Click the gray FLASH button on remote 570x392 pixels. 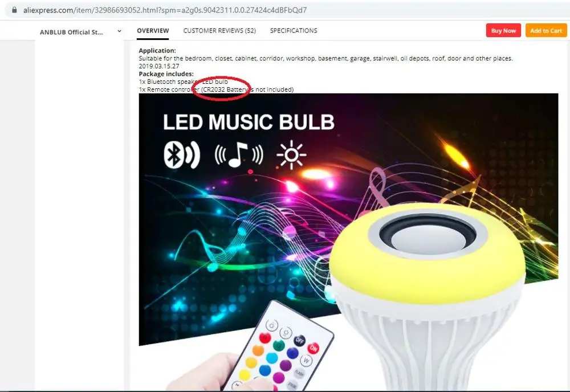coord(299,373)
